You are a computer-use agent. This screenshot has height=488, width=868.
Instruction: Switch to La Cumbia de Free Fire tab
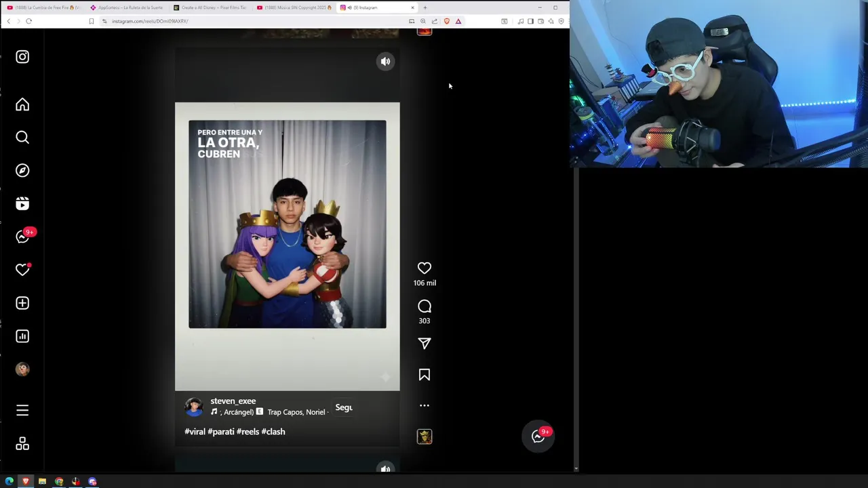(x=43, y=7)
